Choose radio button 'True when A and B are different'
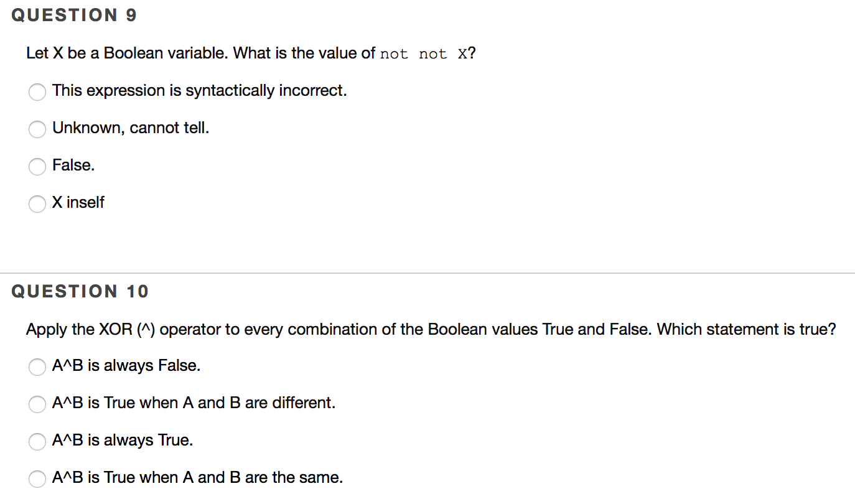Viewport: 855px width, 504px height. click(37, 404)
